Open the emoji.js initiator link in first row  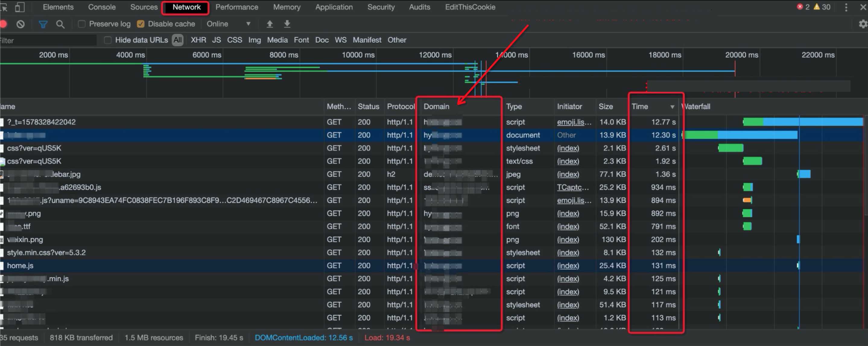pyautogui.click(x=574, y=122)
